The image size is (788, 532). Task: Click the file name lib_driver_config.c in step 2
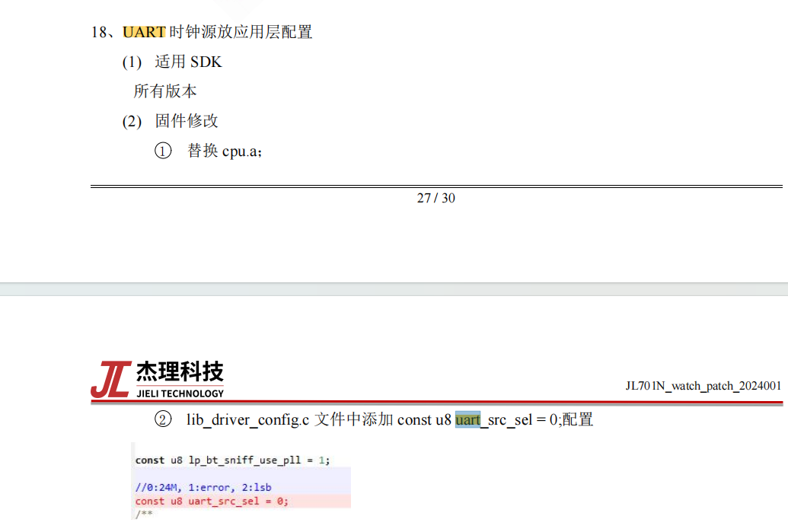pos(247,419)
